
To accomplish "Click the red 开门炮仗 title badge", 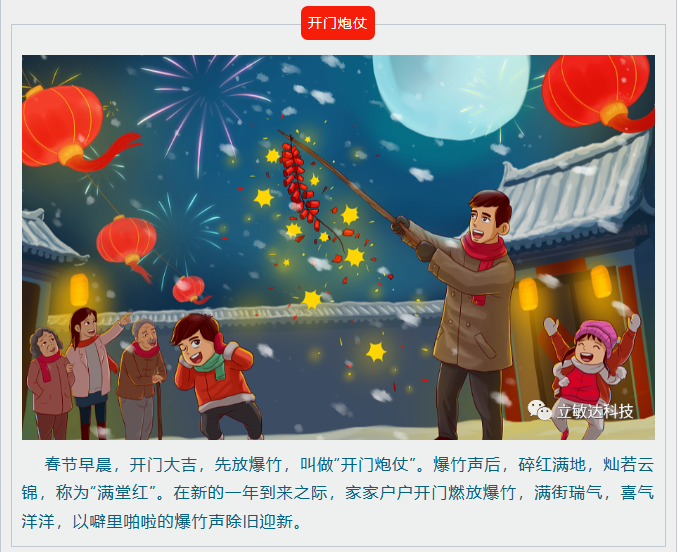I will click(338, 23).
